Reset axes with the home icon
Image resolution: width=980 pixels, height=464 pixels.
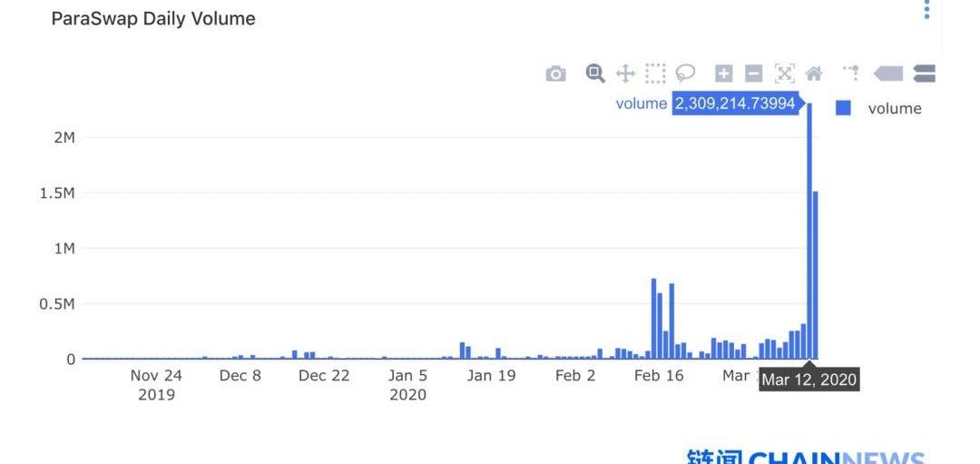pos(814,74)
